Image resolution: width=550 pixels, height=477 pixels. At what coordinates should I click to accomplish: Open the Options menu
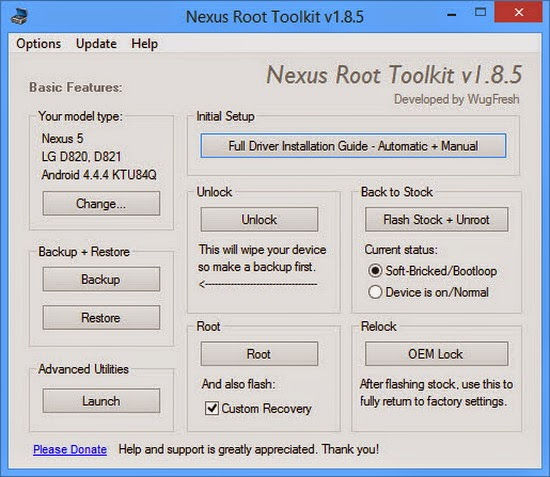coord(39,44)
